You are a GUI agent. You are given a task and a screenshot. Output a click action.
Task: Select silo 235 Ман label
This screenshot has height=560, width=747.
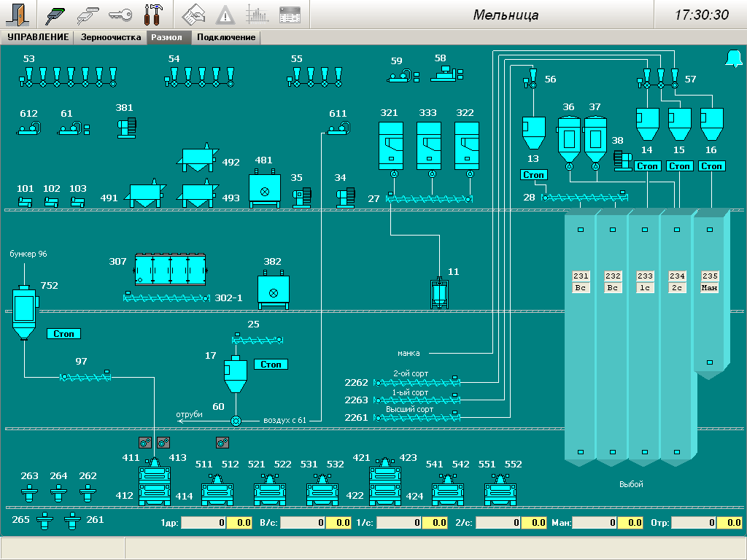coord(710,288)
